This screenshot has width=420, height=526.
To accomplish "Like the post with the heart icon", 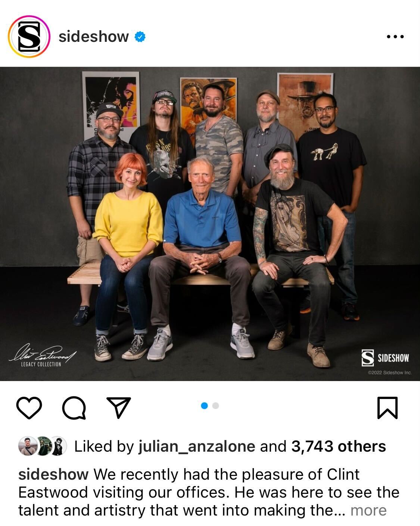I will click(29, 408).
